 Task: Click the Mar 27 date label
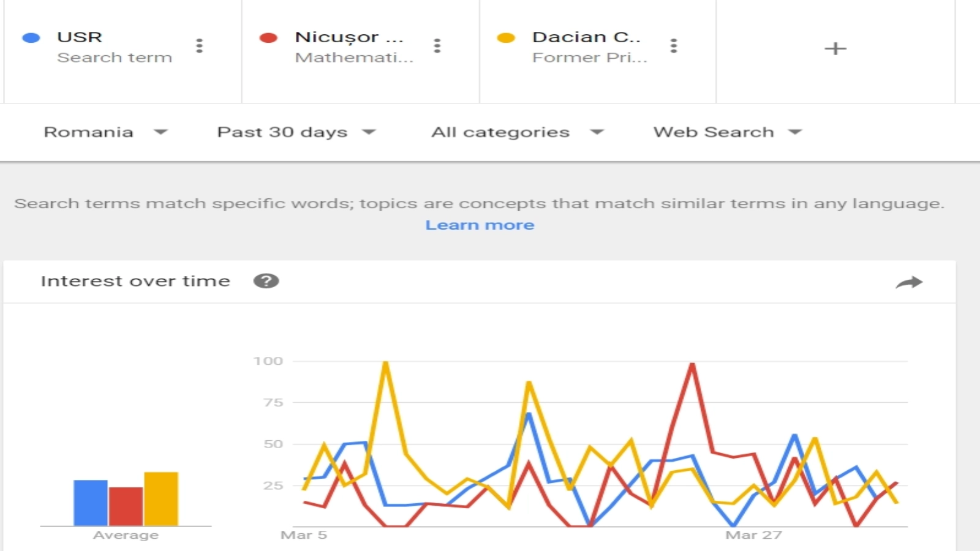click(x=753, y=535)
